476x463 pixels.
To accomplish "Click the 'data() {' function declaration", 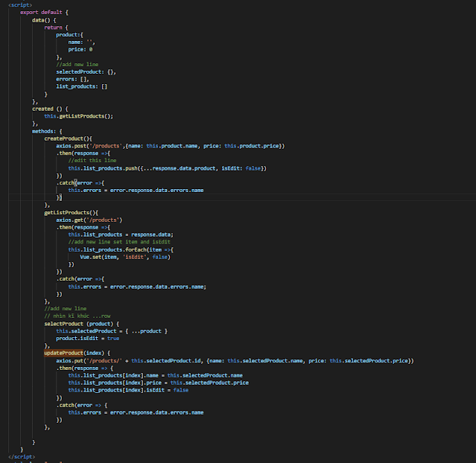I will pyautogui.click(x=44, y=20).
